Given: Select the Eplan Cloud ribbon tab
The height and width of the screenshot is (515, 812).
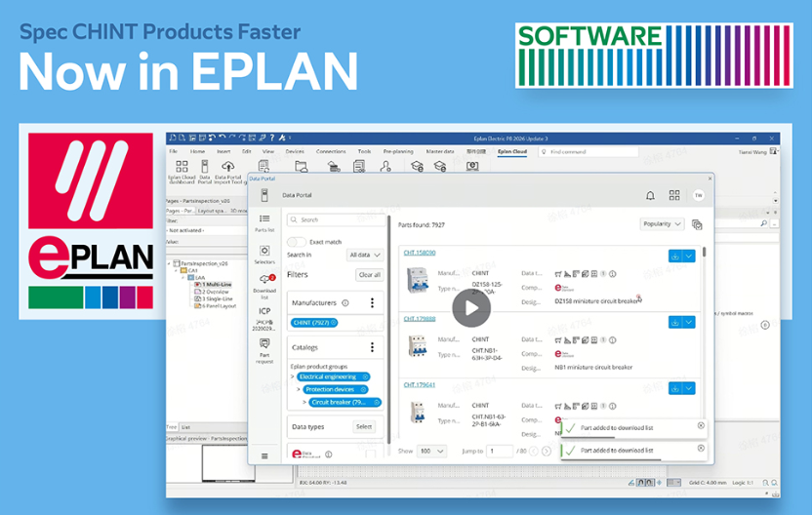Looking at the screenshot, I should click(512, 151).
